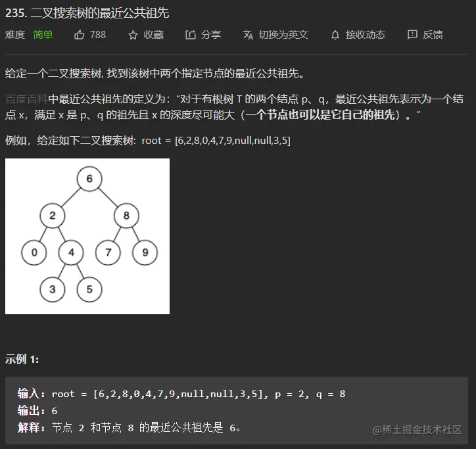
Task: Click node 0 in tree diagram
Action: (34, 252)
